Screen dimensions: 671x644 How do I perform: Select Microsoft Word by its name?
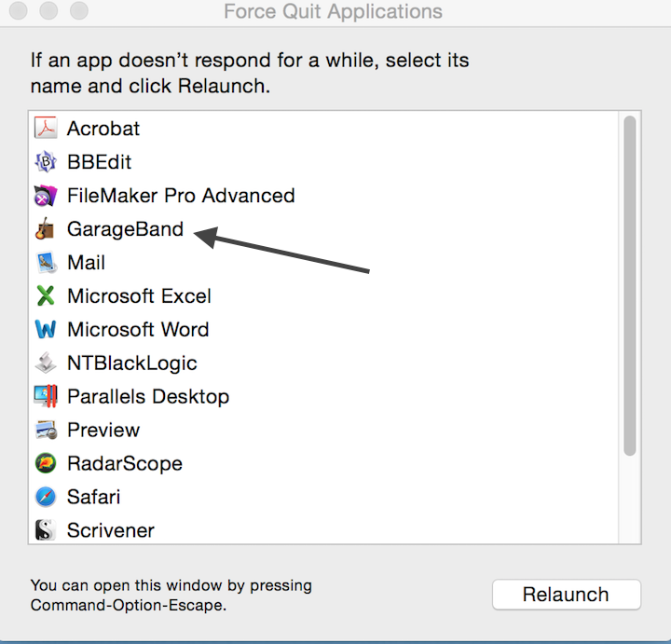[138, 330]
